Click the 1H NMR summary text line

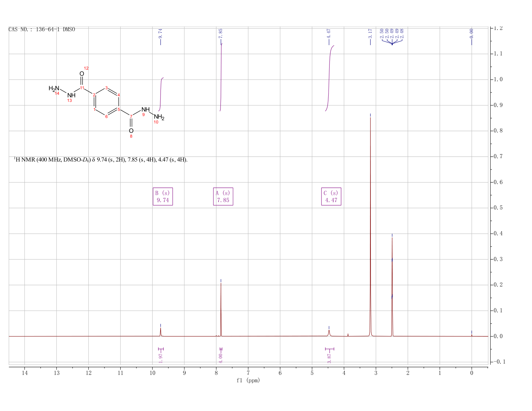click(101, 160)
